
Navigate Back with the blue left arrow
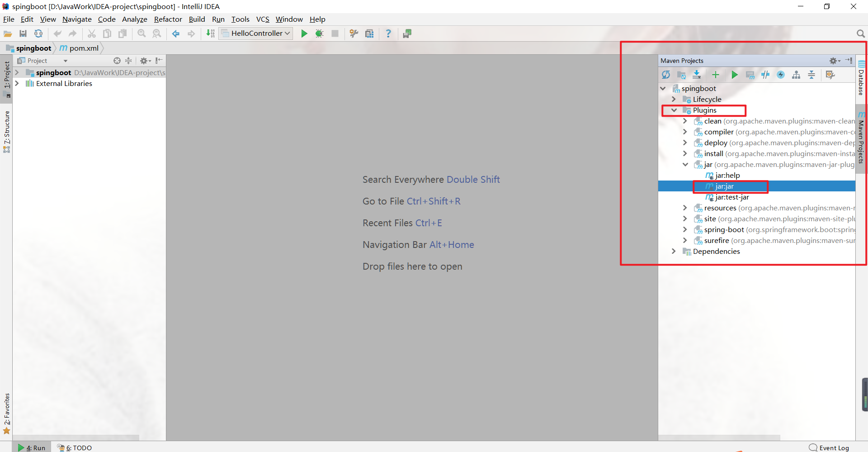pyautogui.click(x=176, y=33)
